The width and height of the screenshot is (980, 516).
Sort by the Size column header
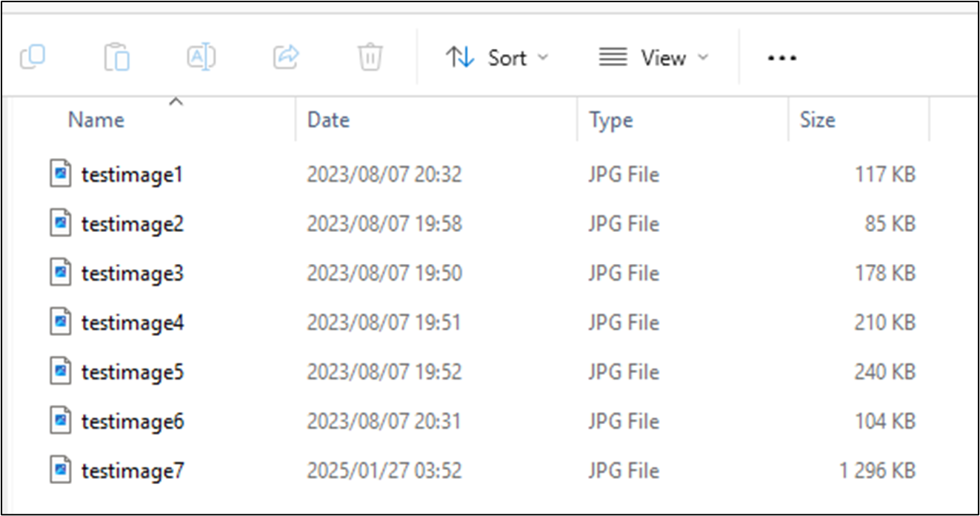(x=817, y=120)
